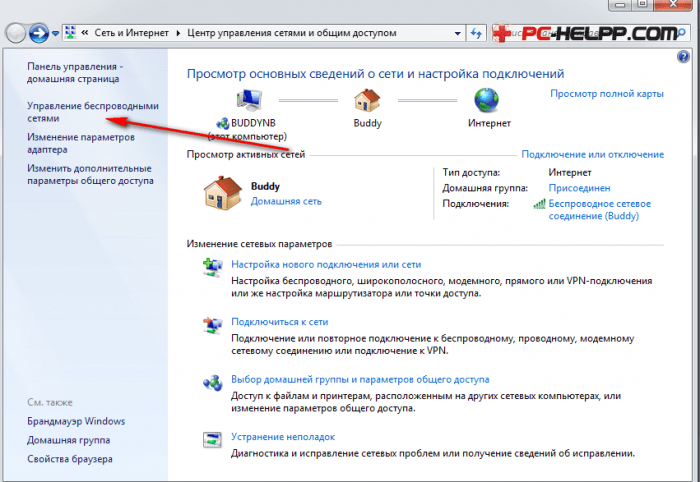Click the search magnifier icon in search box
Screen dimensions: 700x482
[x=682, y=33]
